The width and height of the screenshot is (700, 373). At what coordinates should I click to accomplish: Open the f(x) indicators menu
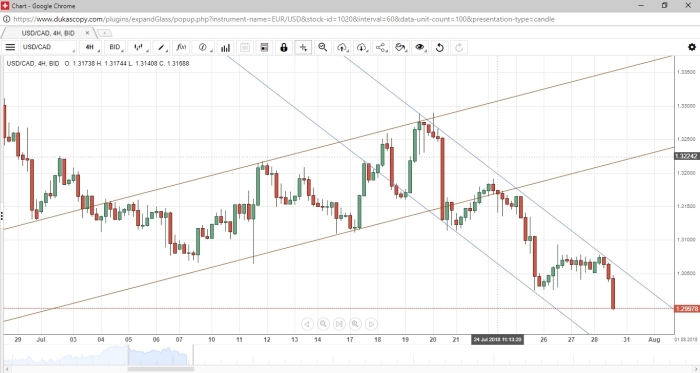[181, 47]
